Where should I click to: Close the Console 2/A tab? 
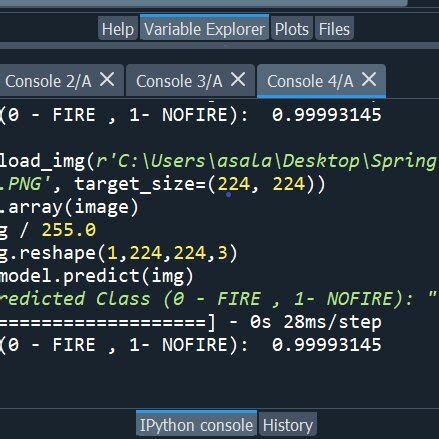(107, 80)
